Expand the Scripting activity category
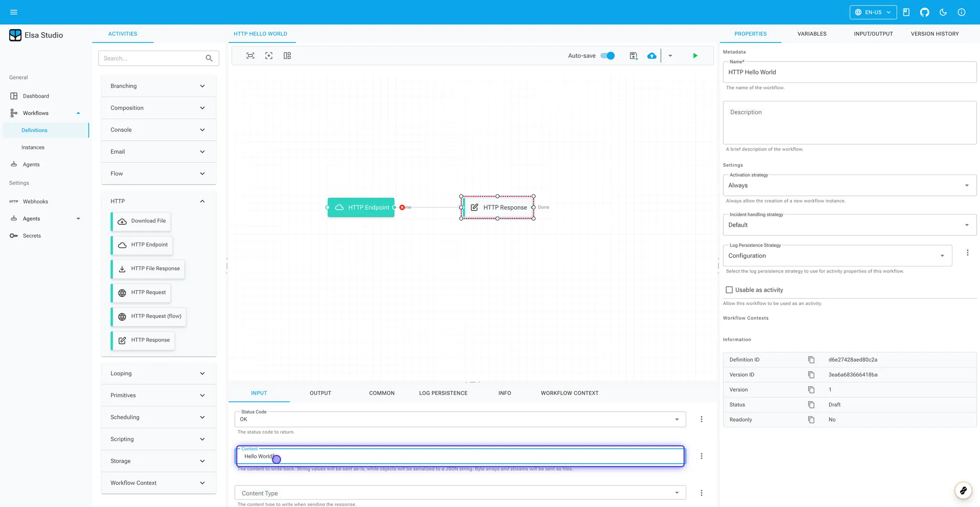 pyautogui.click(x=158, y=439)
